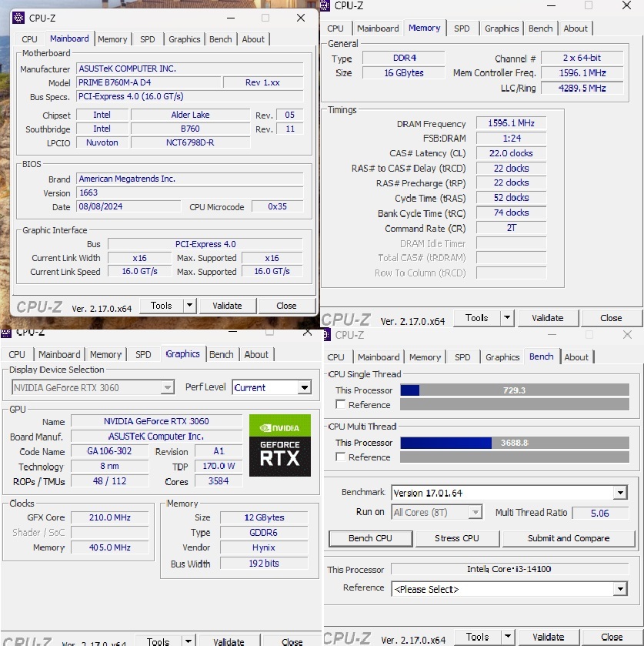Click the CPU-Z app icon in Mainboard window title bar

tap(18, 18)
